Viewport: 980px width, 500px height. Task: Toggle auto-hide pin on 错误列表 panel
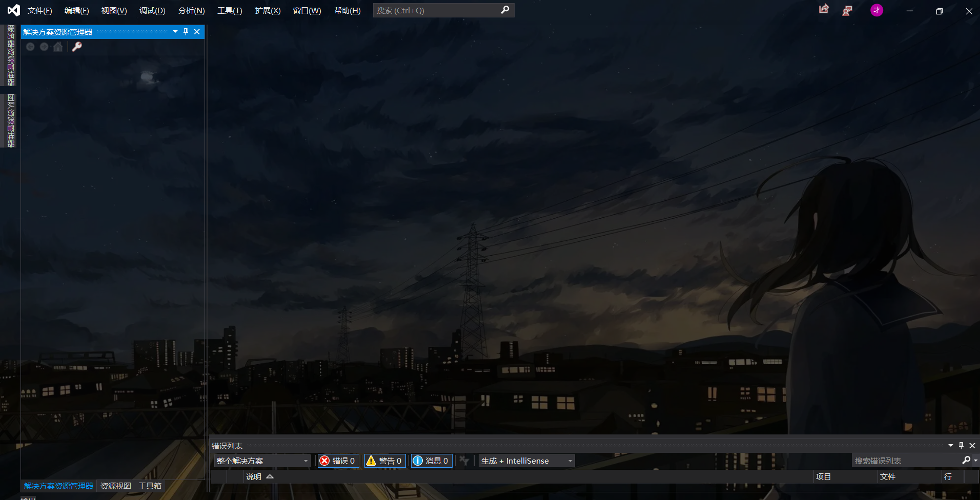pyautogui.click(x=961, y=446)
